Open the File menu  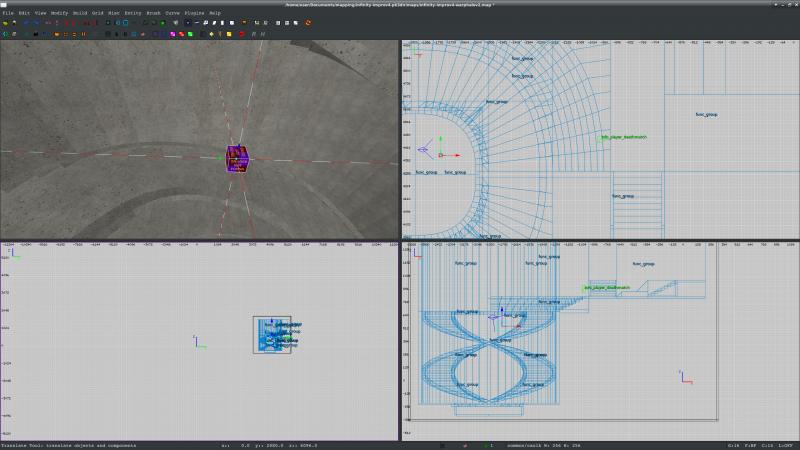8,12
